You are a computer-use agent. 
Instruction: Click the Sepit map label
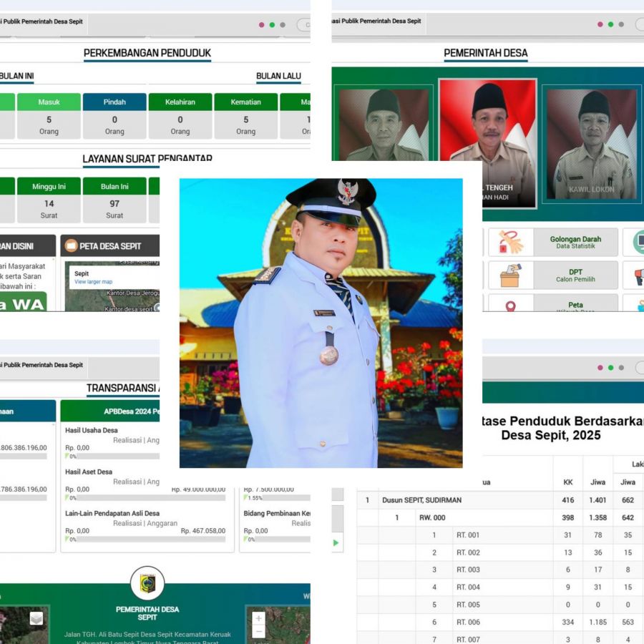82,273
